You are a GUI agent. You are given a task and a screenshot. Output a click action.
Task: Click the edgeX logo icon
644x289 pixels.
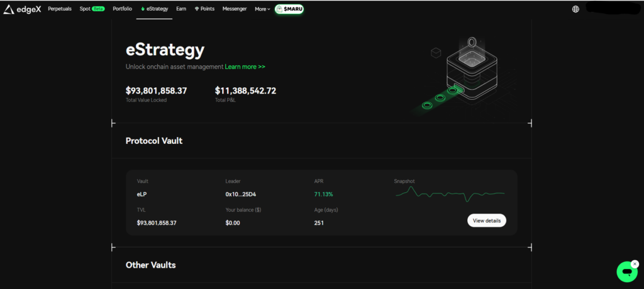pyautogui.click(x=9, y=9)
